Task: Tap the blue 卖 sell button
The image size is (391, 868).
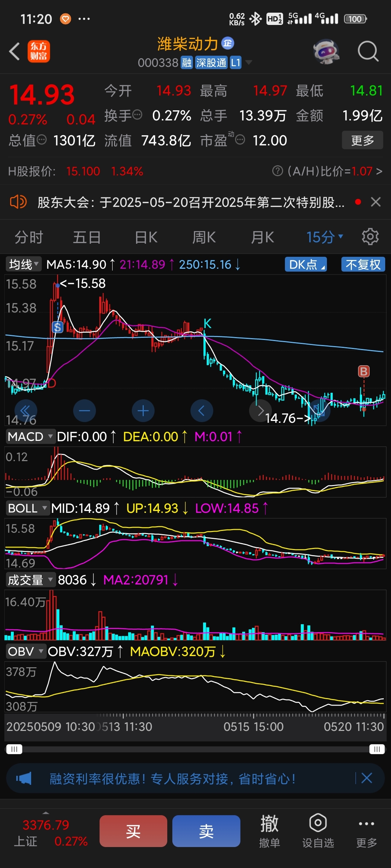Action: (206, 831)
